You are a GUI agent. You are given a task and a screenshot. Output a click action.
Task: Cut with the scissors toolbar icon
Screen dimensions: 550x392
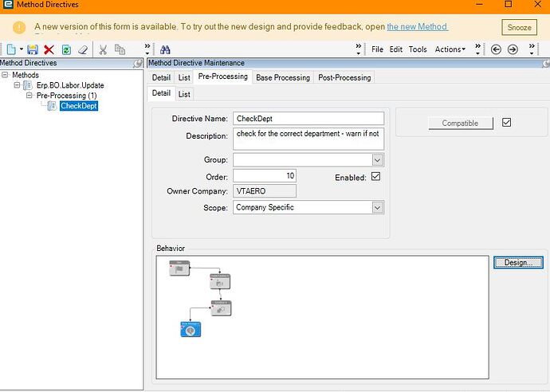(103, 49)
